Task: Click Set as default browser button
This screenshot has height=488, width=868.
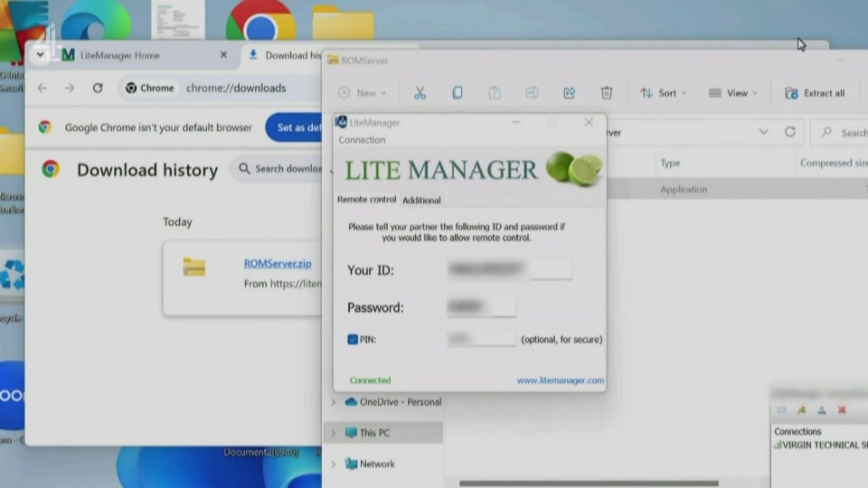Action: pos(295,127)
